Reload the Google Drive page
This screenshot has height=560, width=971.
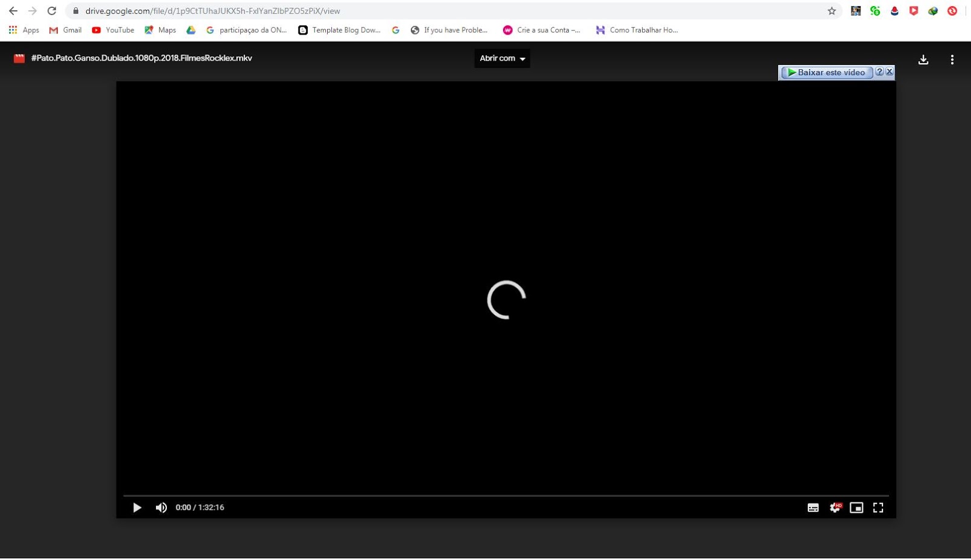click(x=52, y=11)
